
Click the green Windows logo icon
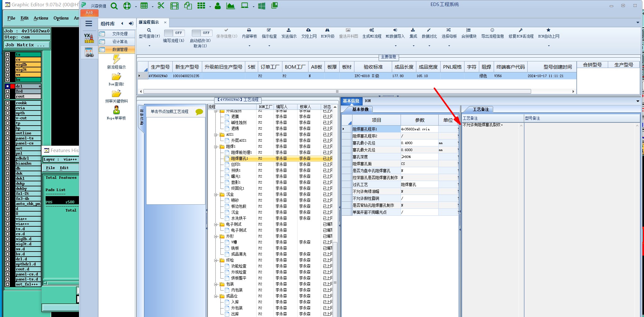pyautogui.click(x=262, y=6)
